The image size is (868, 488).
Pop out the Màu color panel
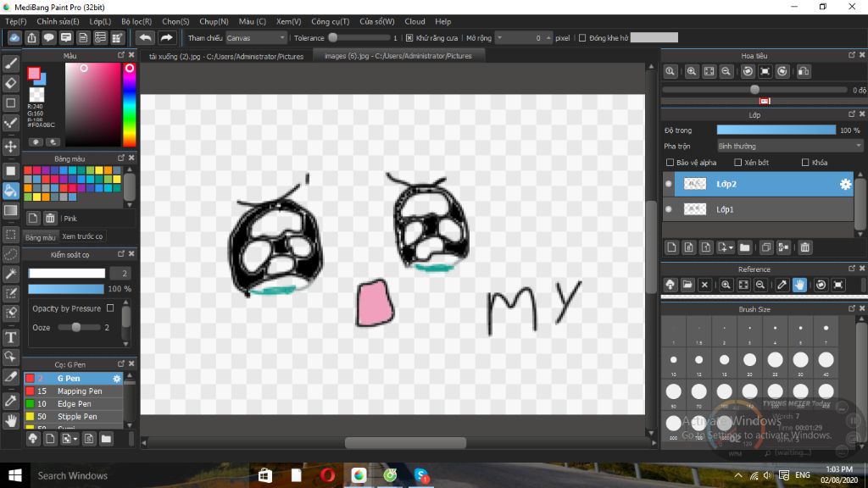point(121,55)
